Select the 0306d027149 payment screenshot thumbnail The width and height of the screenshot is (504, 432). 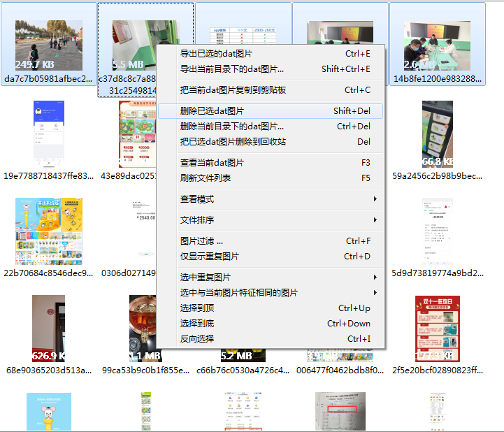pyautogui.click(x=143, y=231)
